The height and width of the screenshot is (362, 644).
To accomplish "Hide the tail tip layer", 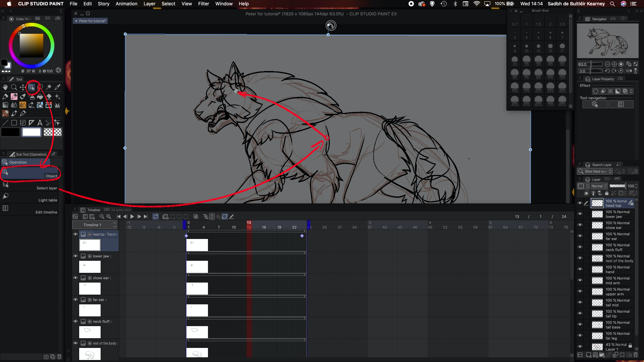I will (580, 313).
